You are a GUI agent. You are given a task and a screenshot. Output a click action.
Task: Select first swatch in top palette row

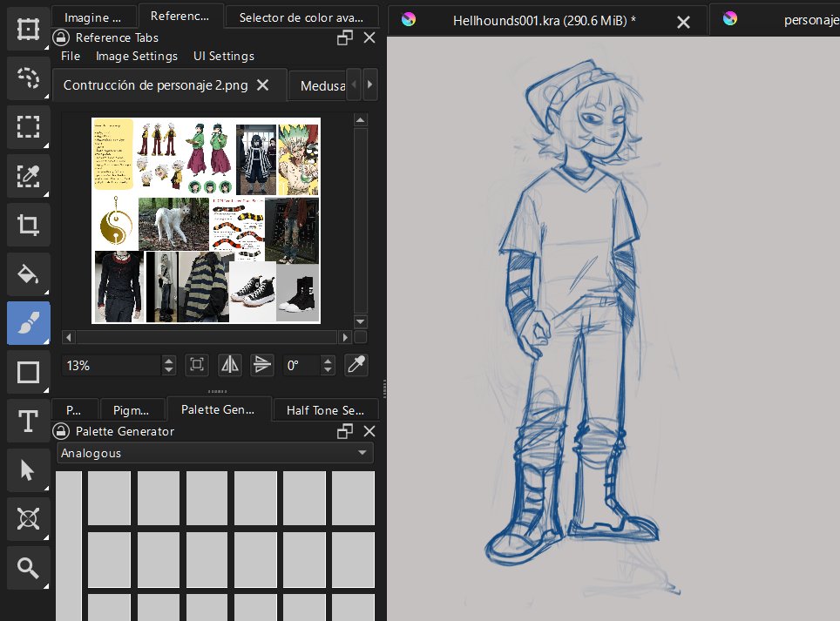[109, 498]
